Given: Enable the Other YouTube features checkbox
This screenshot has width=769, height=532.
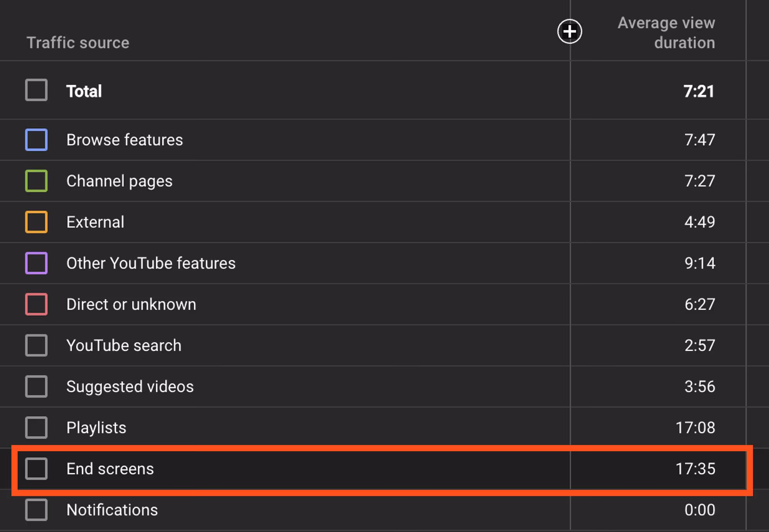Looking at the screenshot, I should (37, 263).
